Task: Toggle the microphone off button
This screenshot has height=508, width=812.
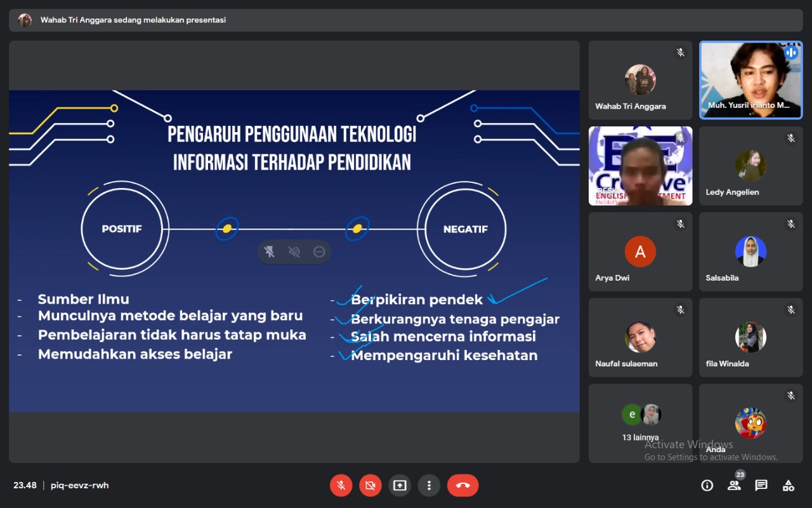Action: click(341, 485)
